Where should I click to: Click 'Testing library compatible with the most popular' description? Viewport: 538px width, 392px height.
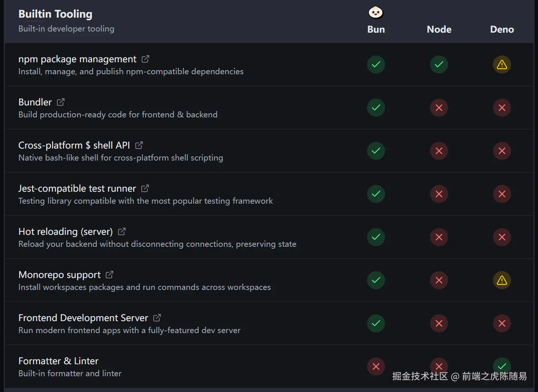[145, 201]
